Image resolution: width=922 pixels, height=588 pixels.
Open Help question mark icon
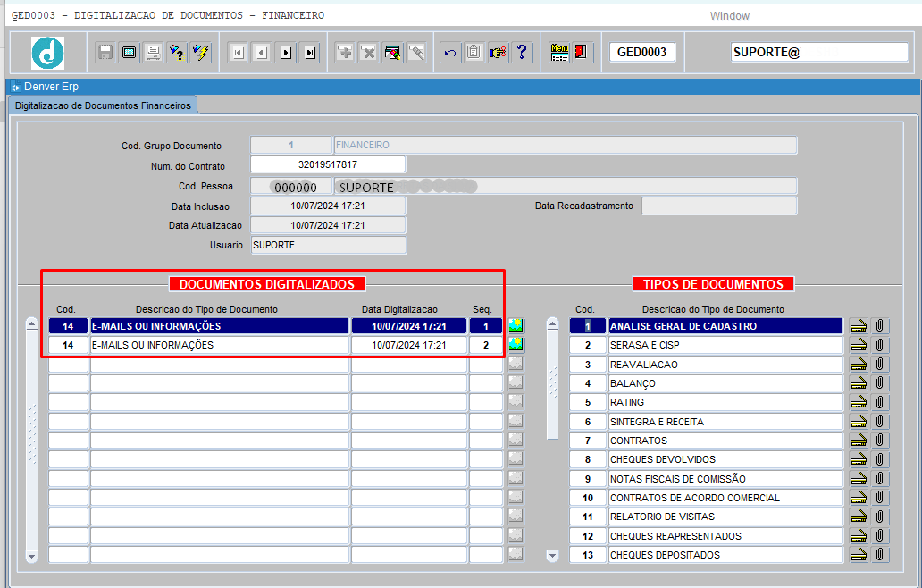click(x=522, y=53)
